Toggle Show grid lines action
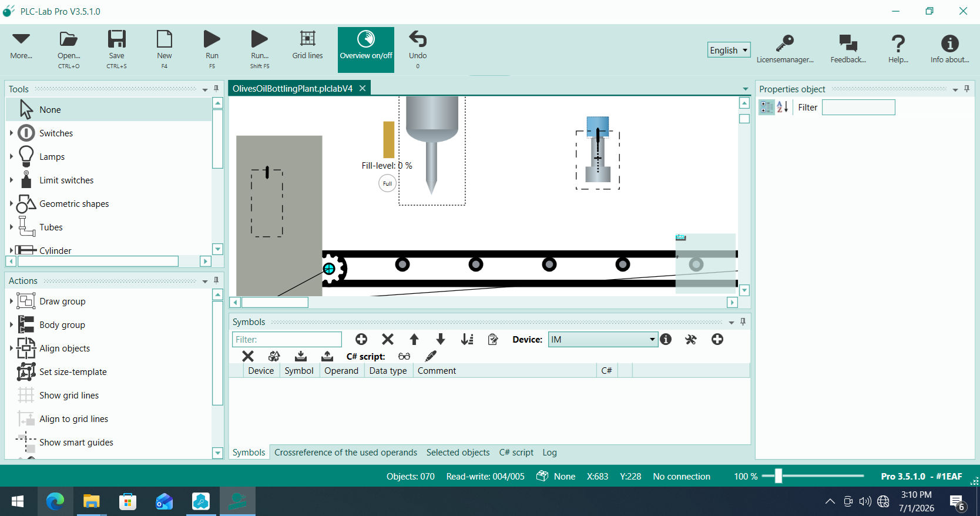 click(69, 395)
